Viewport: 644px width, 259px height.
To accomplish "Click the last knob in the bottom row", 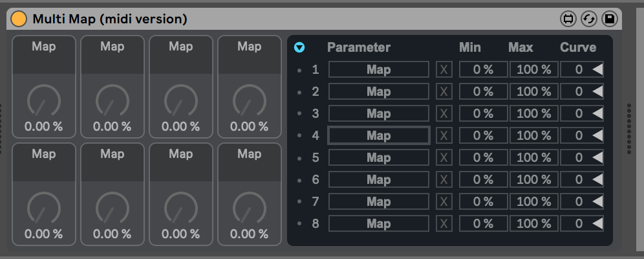I will click(250, 208).
